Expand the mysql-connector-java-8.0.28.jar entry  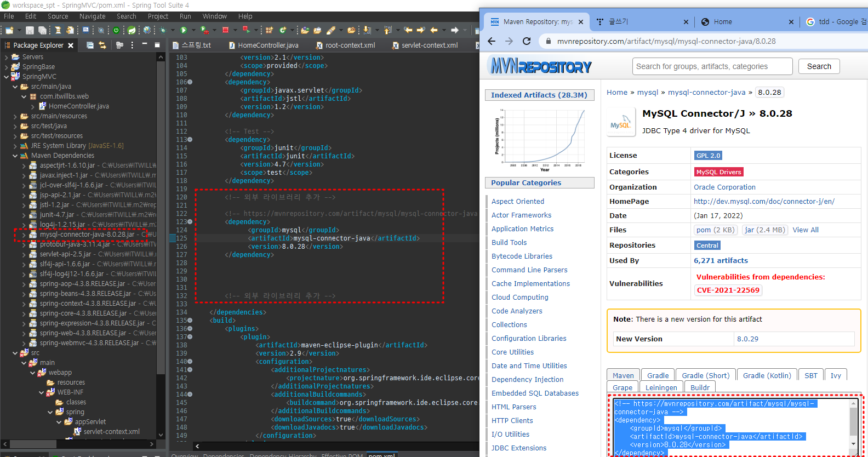(24, 235)
